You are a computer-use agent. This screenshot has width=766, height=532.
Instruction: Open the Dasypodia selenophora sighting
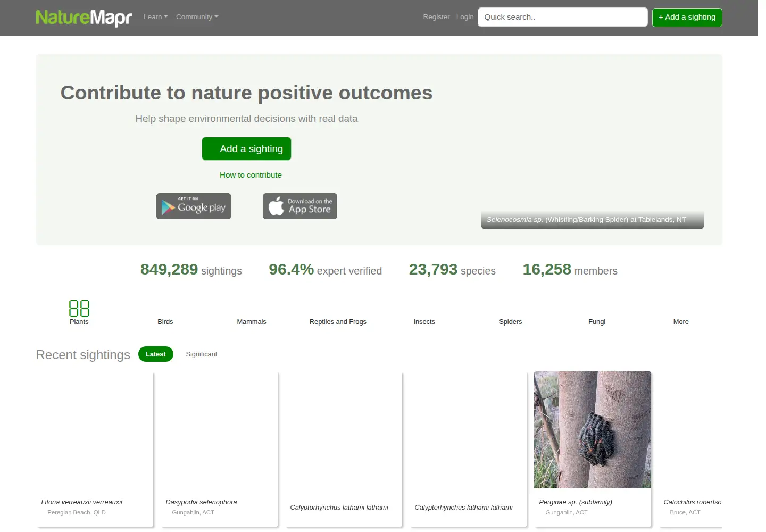(201, 502)
